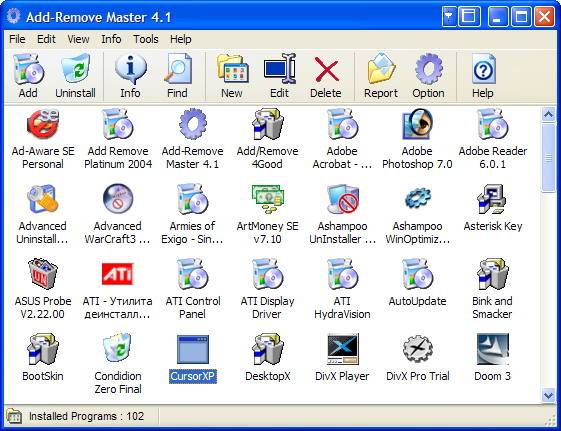Viewport: 561px width, 431px height.
Task: Select Adobe Photoshop 7.0 icon
Action: tap(417, 124)
